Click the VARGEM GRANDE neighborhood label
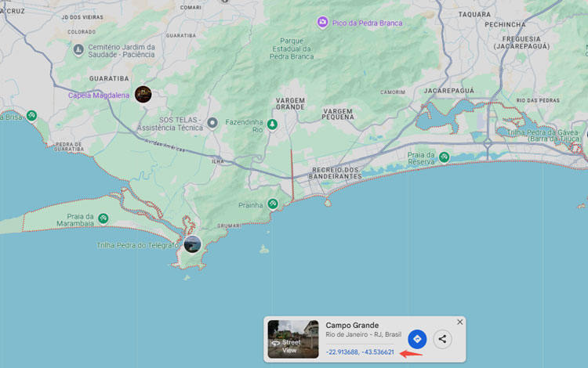This screenshot has height=368, width=588. click(290, 103)
